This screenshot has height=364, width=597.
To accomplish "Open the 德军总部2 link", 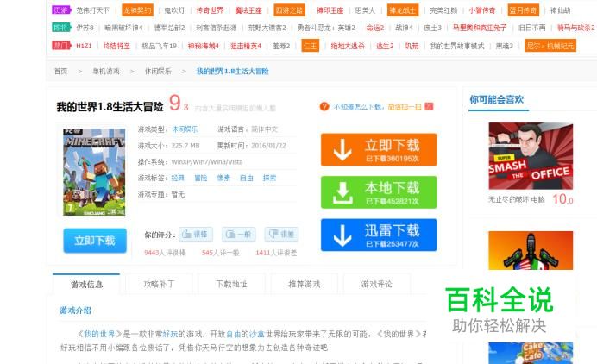I will 169,28.
